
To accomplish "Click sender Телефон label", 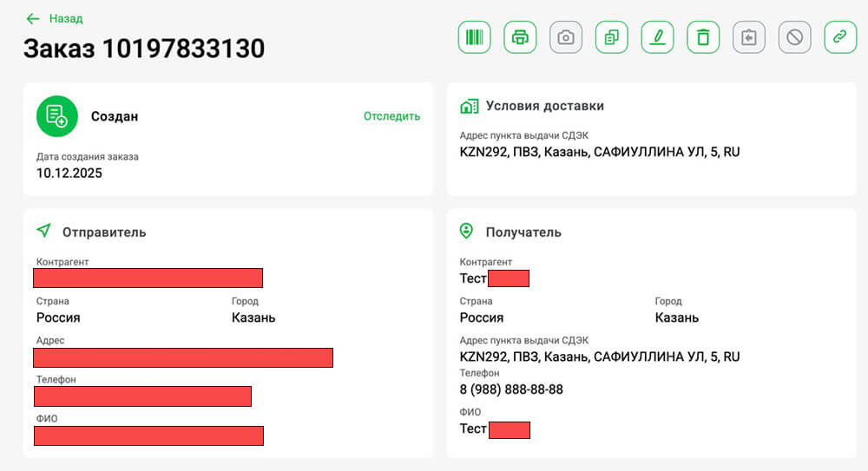I will (x=56, y=380).
